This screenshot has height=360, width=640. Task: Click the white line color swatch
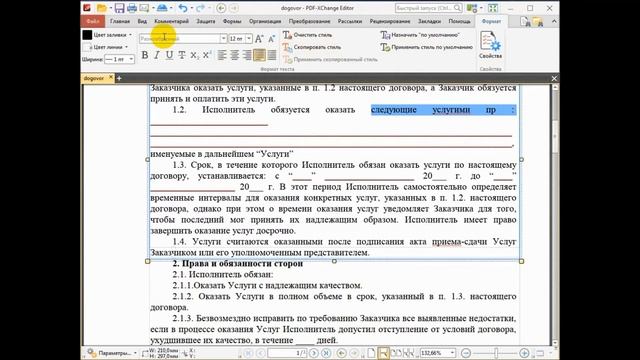pyautogui.click(x=87, y=47)
